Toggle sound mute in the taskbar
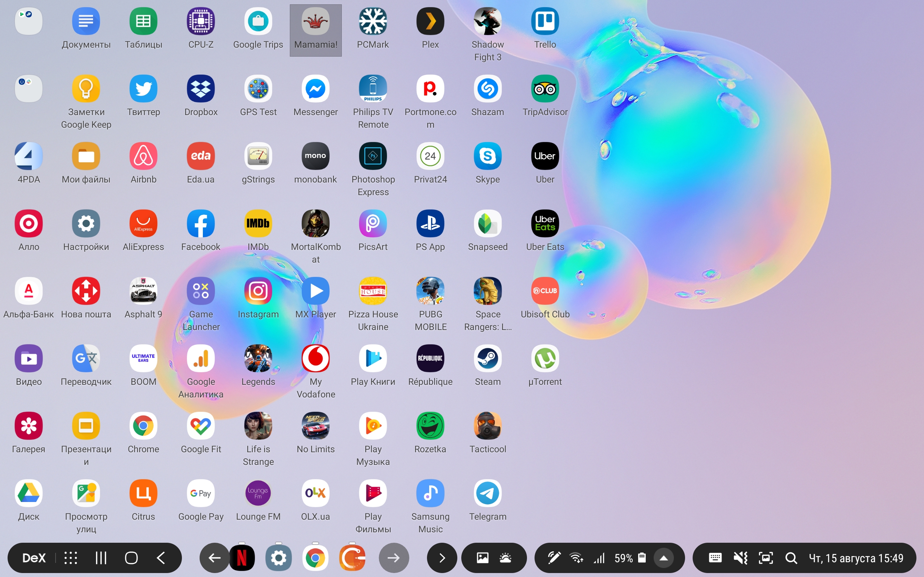924x577 pixels. (x=740, y=558)
